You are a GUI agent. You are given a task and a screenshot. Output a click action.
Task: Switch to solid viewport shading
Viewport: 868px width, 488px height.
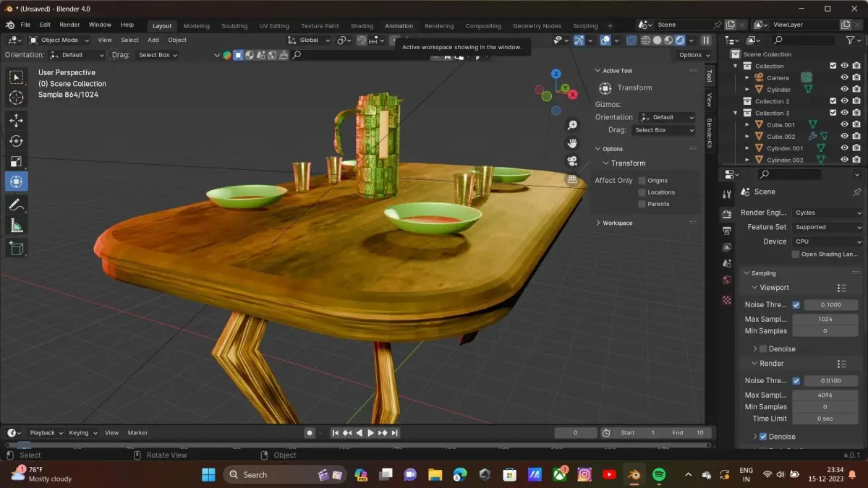(x=658, y=40)
